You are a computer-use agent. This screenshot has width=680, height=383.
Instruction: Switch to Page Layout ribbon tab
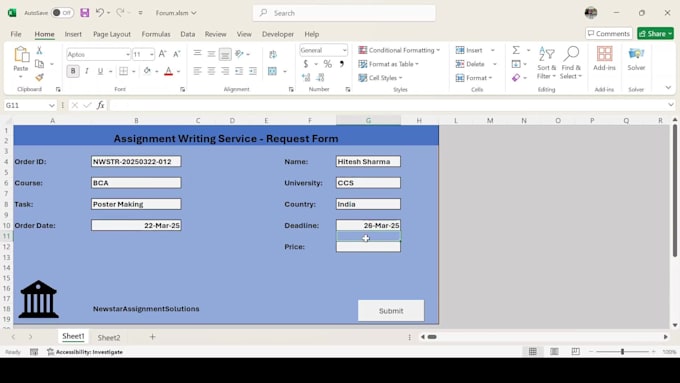coord(112,34)
